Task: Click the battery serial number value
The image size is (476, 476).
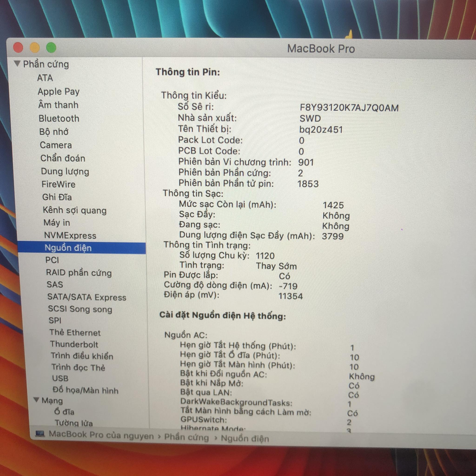Action: [349, 108]
